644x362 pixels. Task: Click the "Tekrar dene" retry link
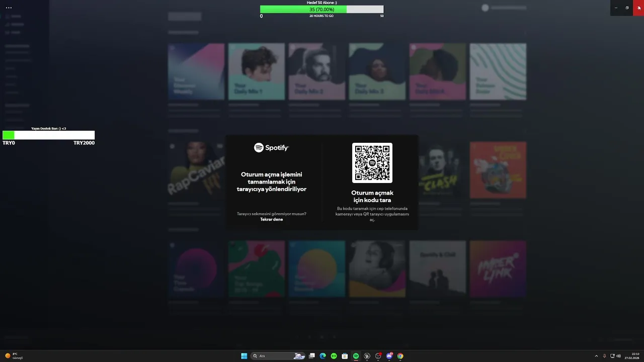(271, 219)
